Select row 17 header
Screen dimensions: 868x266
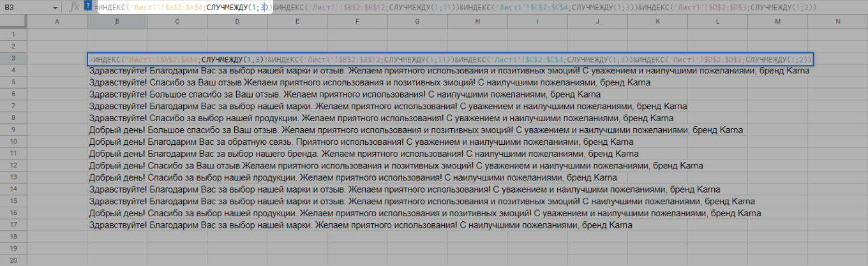click(x=14, y=225)
